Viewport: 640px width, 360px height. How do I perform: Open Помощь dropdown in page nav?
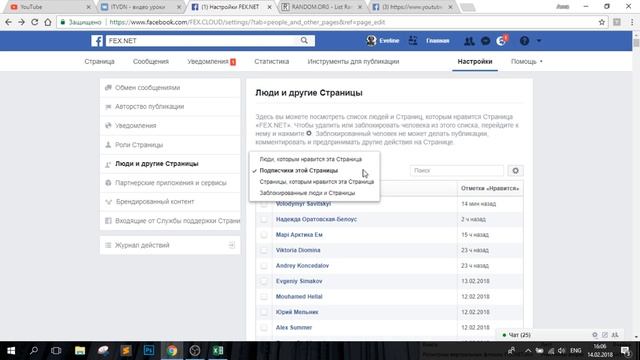click(x=527, y=61)
